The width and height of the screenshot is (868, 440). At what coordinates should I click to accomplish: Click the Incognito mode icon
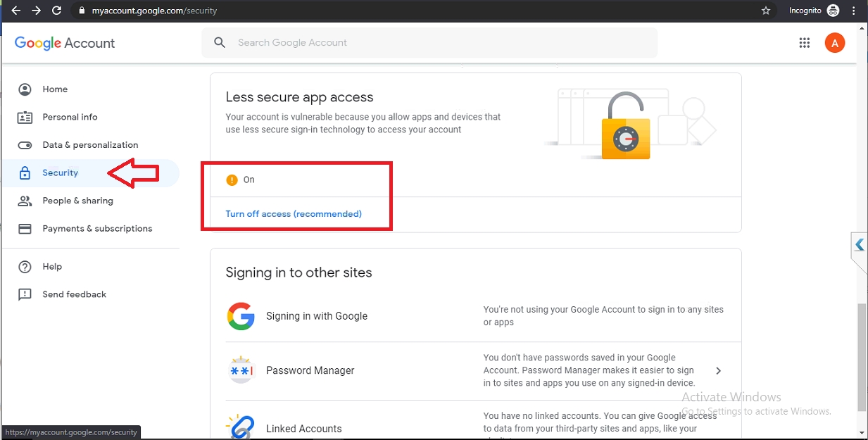[x=834, y=11]
